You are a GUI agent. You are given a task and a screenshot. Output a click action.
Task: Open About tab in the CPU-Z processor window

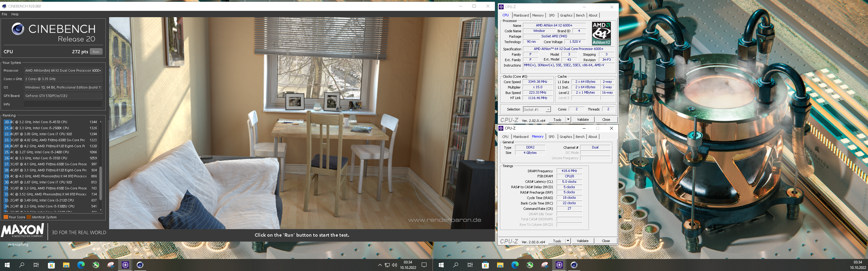(593, 15)
